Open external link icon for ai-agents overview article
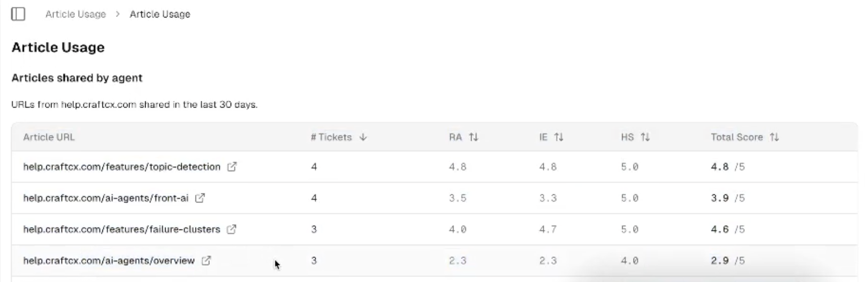This screenshot has height=282, width=868. 206,261
